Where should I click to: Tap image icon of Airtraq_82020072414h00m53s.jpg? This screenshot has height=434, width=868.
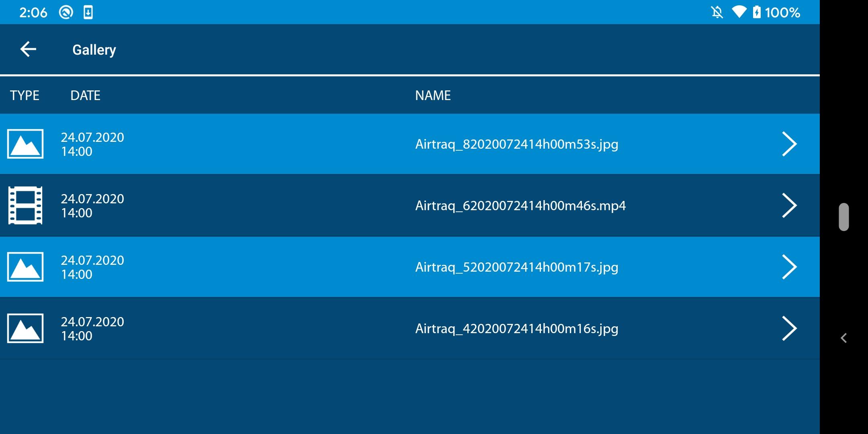coord(25,144)
